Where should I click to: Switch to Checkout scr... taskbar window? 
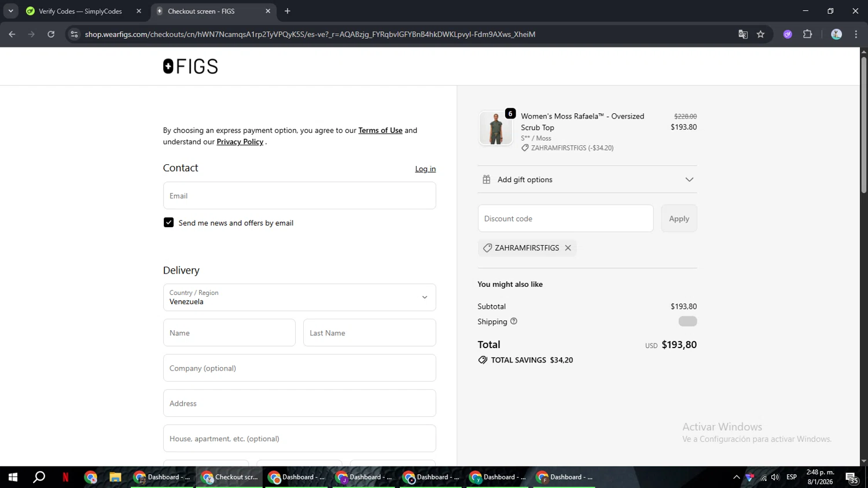point(230,477)
